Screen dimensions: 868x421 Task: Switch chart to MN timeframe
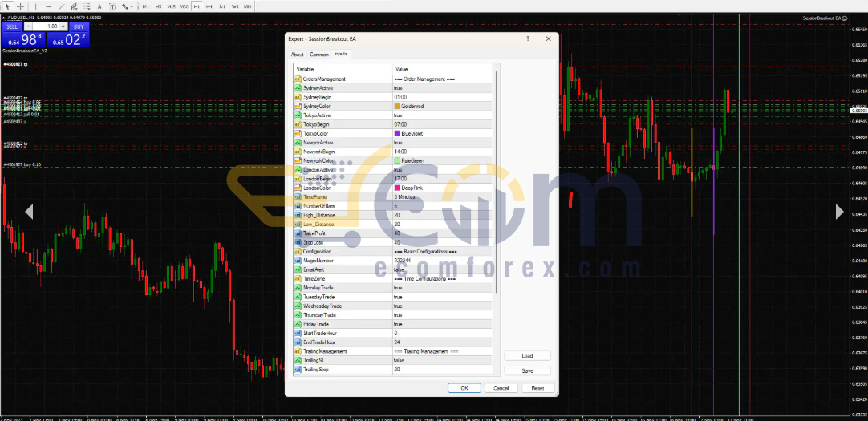coord(247,6)
